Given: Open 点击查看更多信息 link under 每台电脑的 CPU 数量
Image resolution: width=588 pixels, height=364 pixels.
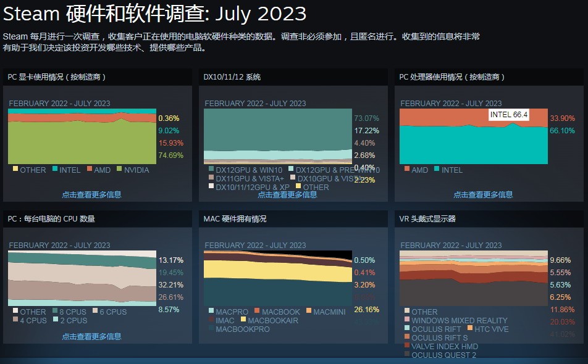Looking at the screenshot, I should (x=91, y=336).
